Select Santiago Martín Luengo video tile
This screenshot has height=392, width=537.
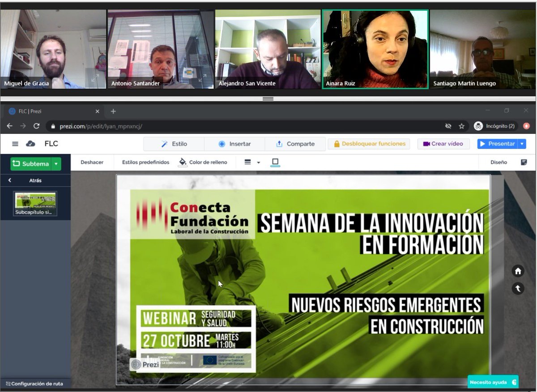coord(483,49)
